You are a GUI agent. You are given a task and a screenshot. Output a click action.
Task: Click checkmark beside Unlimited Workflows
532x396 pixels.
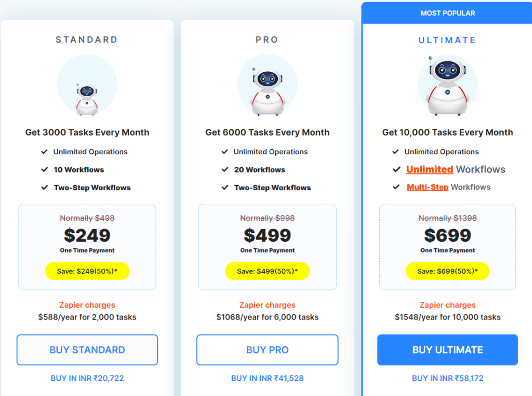(x=396, y=169)
